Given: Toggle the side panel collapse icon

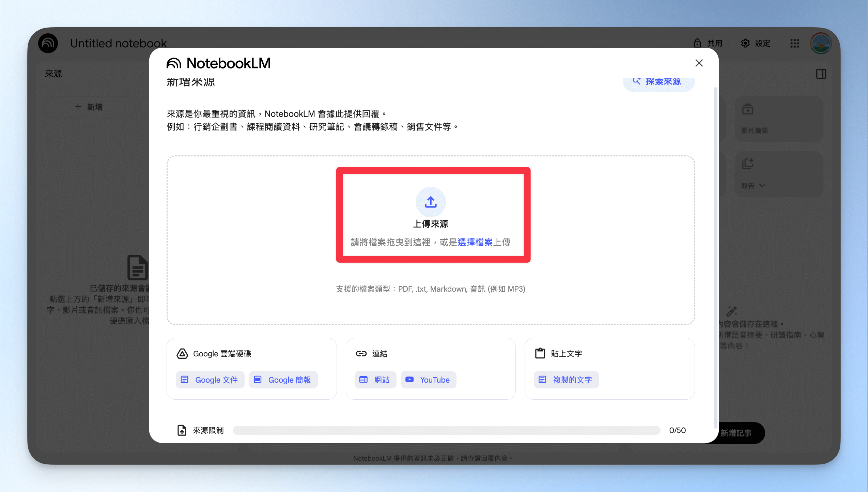Looking at the screenshot, I should tap(821, 74).
